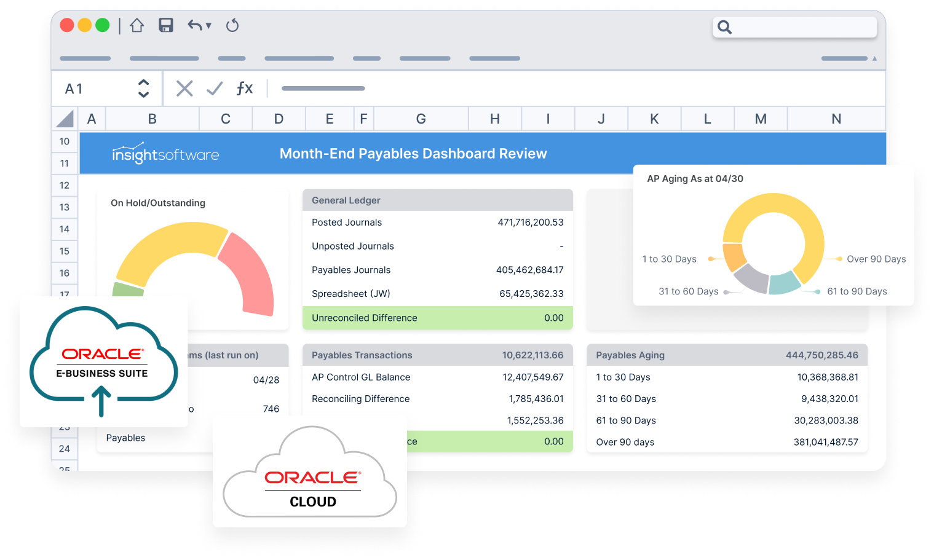Click the Name Box down arrow
Image resolution: width=934 pixels, height=560 pixels.
(143, 93)
